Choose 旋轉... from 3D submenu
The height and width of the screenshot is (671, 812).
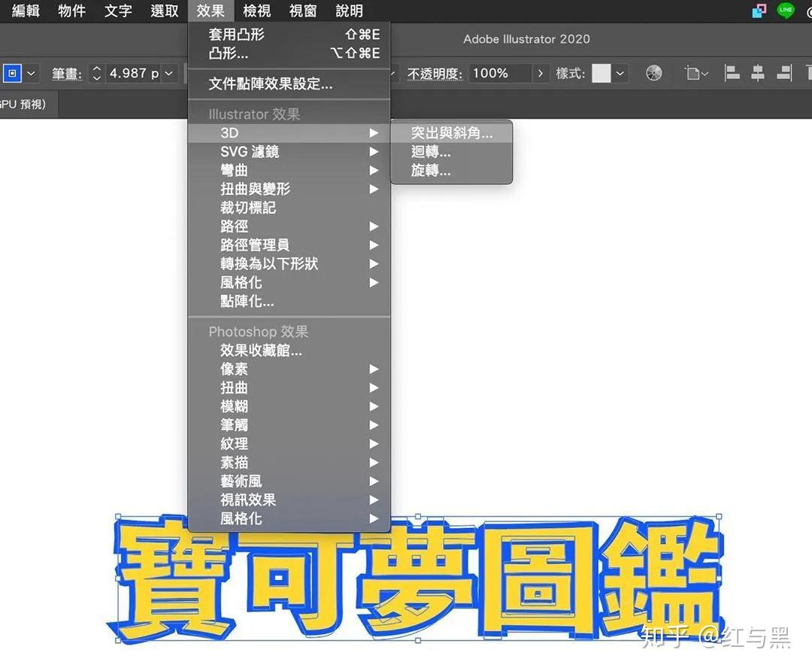452,170
